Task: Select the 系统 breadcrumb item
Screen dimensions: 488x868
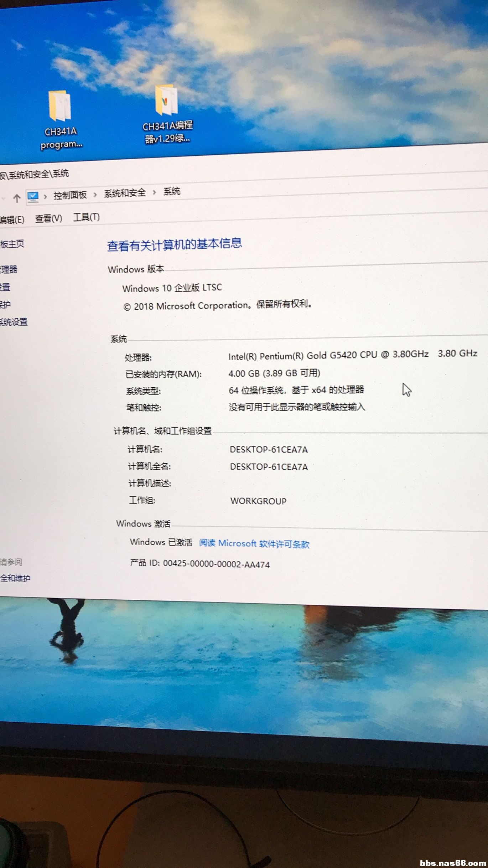Action: 172,192
